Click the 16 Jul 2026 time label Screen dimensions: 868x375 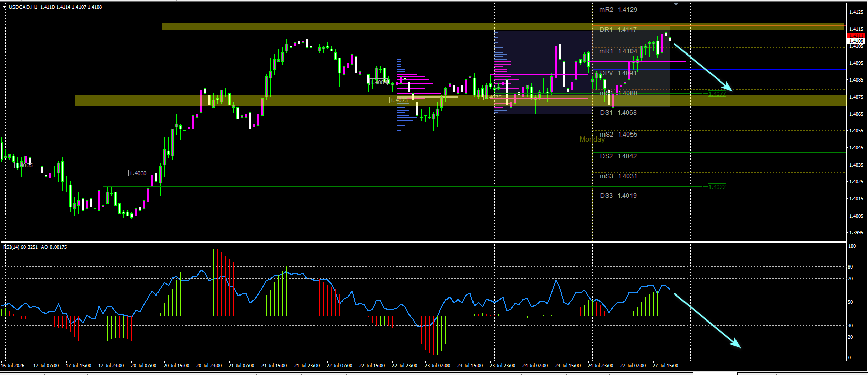13,366
